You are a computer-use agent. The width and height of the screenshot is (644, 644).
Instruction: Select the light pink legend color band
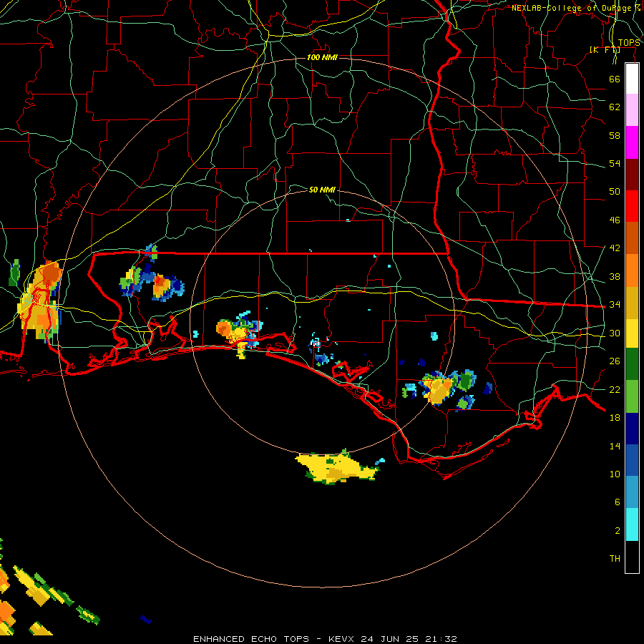[632, 110]
